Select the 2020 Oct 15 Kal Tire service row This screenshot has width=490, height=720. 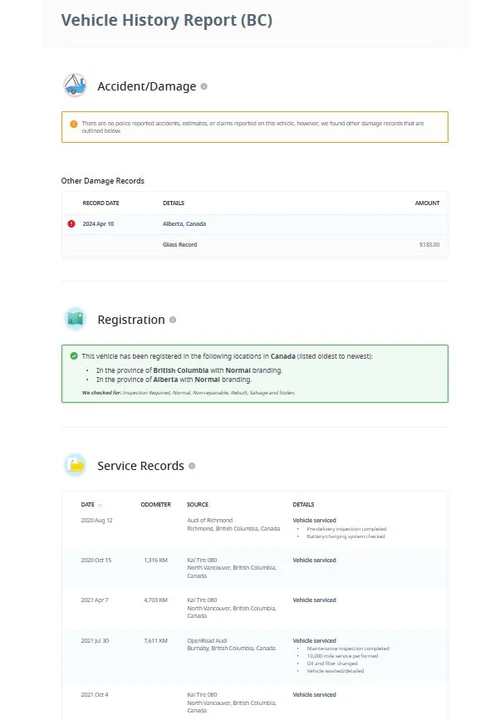pos(255,568)
